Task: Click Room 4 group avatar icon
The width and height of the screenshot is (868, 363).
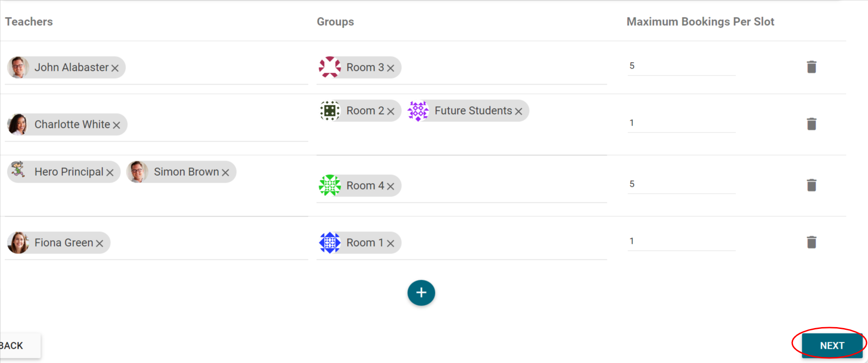Action: pos(330,185)
